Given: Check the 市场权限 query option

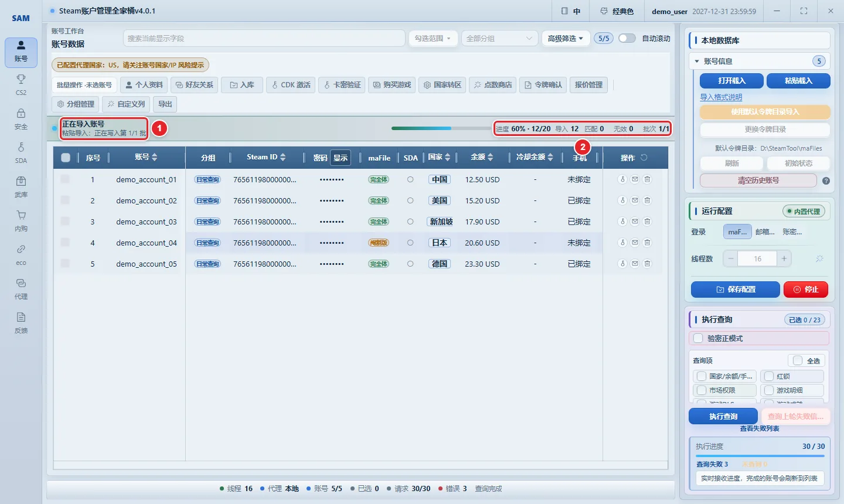Looking at the screenshot, I should point(702,390).
